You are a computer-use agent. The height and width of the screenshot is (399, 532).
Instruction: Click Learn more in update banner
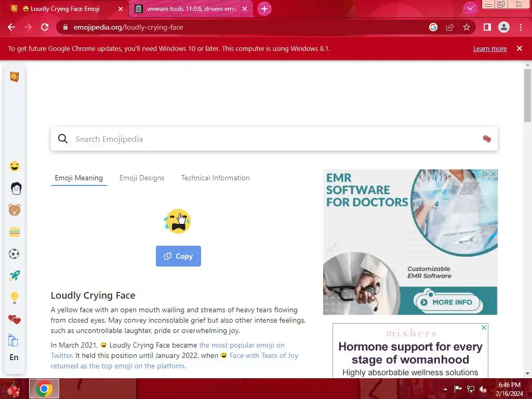(490, 48)
